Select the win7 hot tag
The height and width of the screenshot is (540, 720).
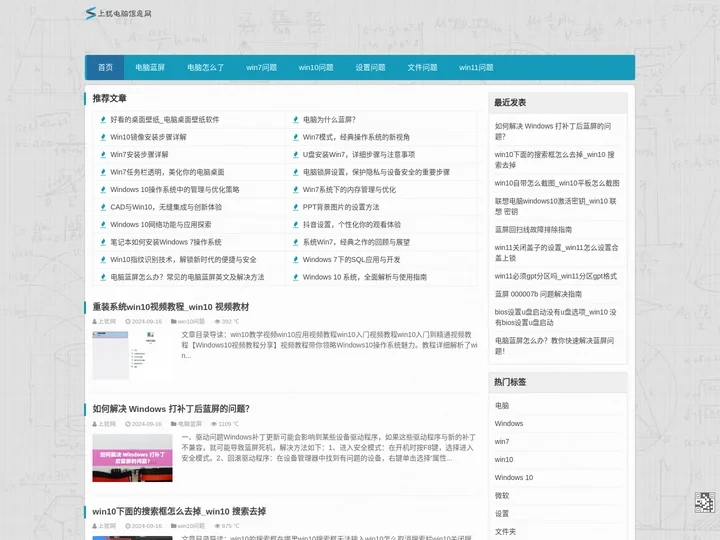(x=502, y=441)
